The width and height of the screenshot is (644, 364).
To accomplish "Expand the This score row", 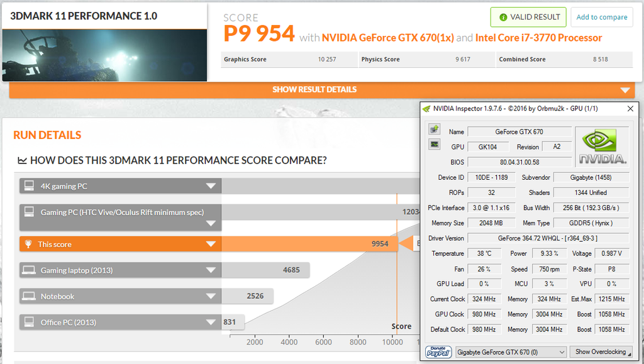I will [x=211, y=244].
